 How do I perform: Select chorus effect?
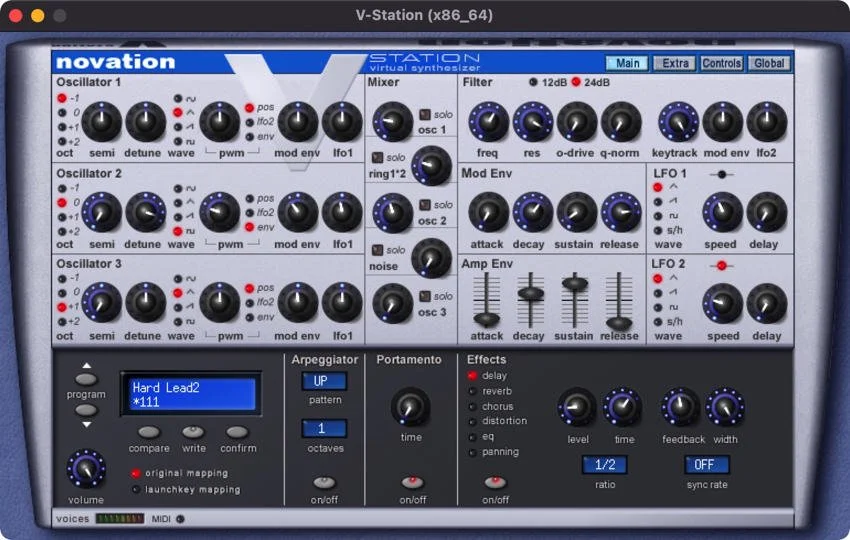472,406
